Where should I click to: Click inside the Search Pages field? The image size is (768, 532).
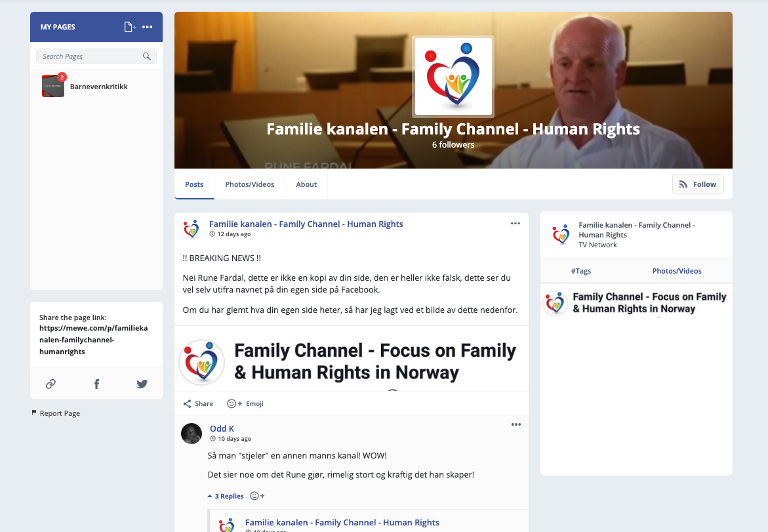click(96, 56)
